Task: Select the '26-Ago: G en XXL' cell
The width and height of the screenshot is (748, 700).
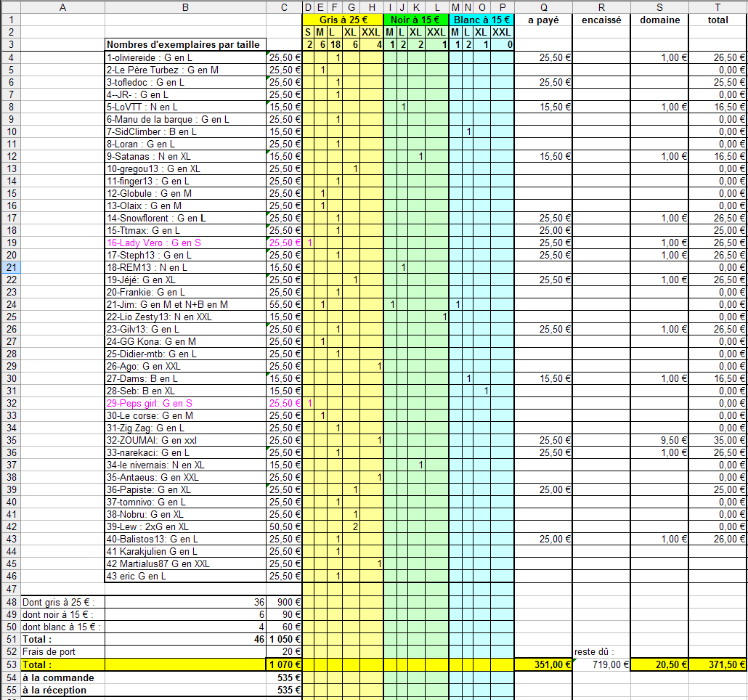Action: [185, 366]
